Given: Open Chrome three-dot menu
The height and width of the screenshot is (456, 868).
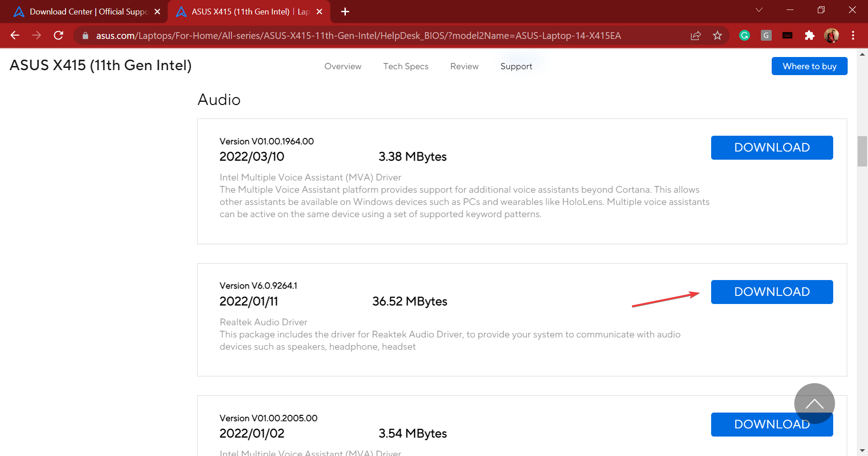Looking at the screenshot, I should click(x=853, y=35).
